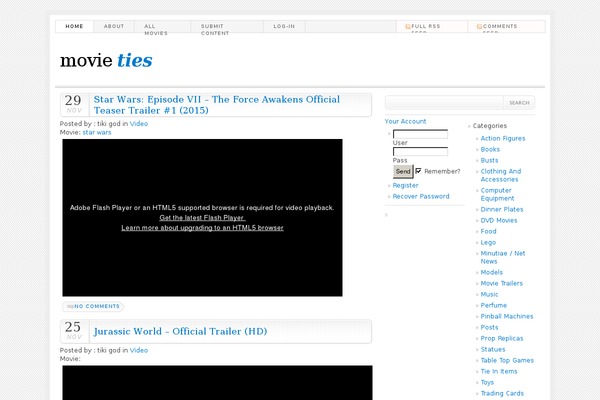
Task: Click Video link under Jurassic World post
Action: (139, 350)
